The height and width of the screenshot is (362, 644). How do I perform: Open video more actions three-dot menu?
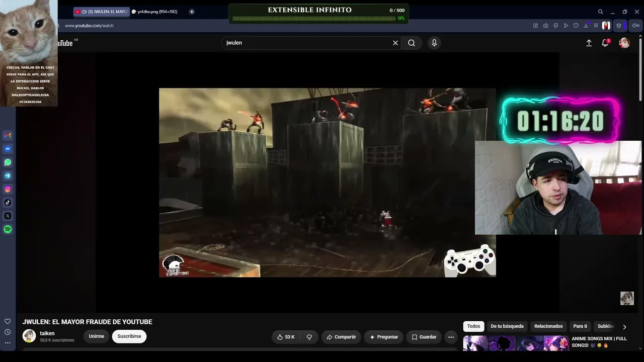point(451,337)
